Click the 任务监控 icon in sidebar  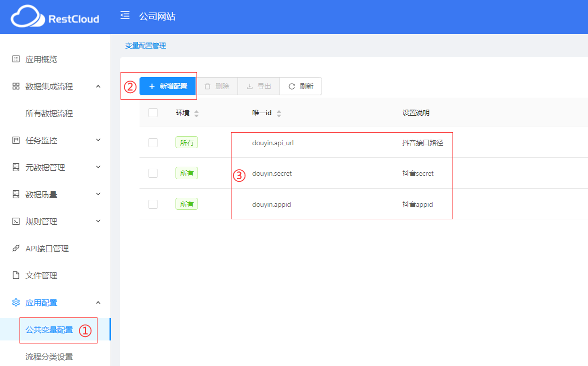[16, 140]
